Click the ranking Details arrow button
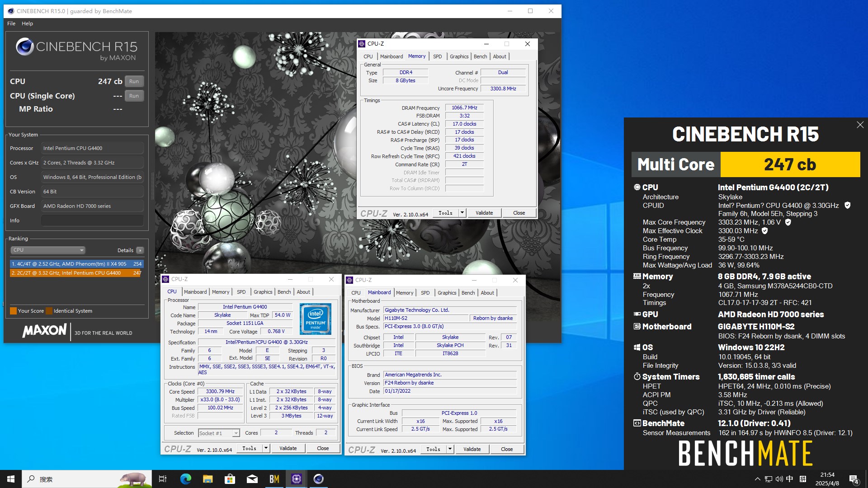Screen dimensions: 868x488 140,250
